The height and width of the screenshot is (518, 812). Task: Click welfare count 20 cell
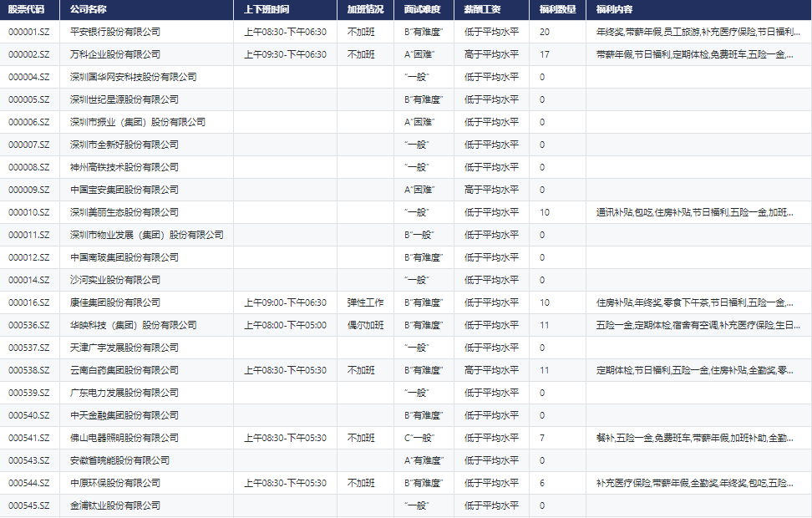[545, 32]
